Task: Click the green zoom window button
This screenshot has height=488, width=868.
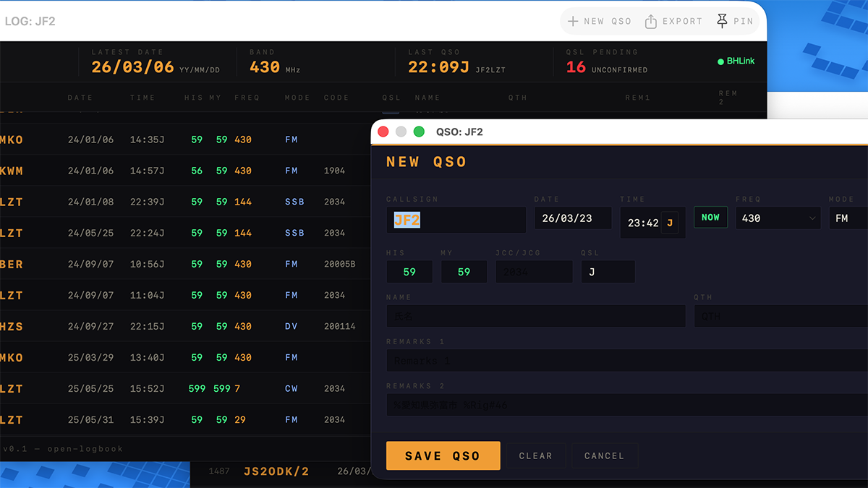Action: click(x=419, y=132)
